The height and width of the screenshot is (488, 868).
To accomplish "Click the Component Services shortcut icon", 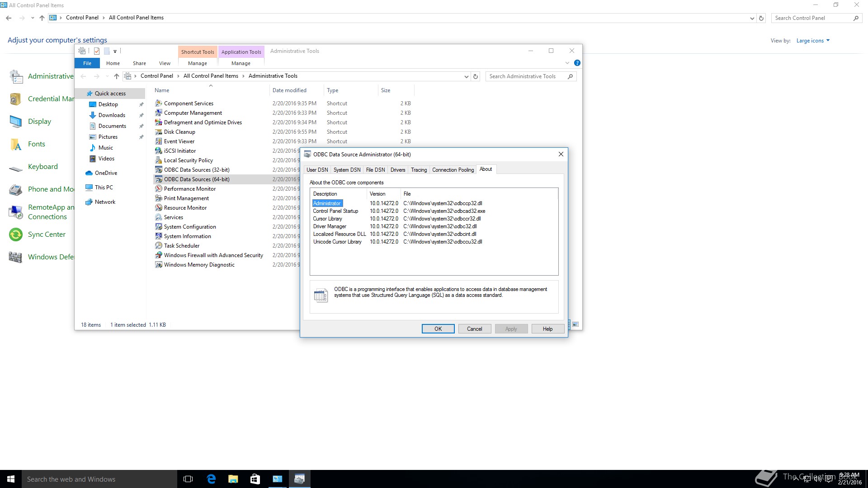I will coord(158,103).
